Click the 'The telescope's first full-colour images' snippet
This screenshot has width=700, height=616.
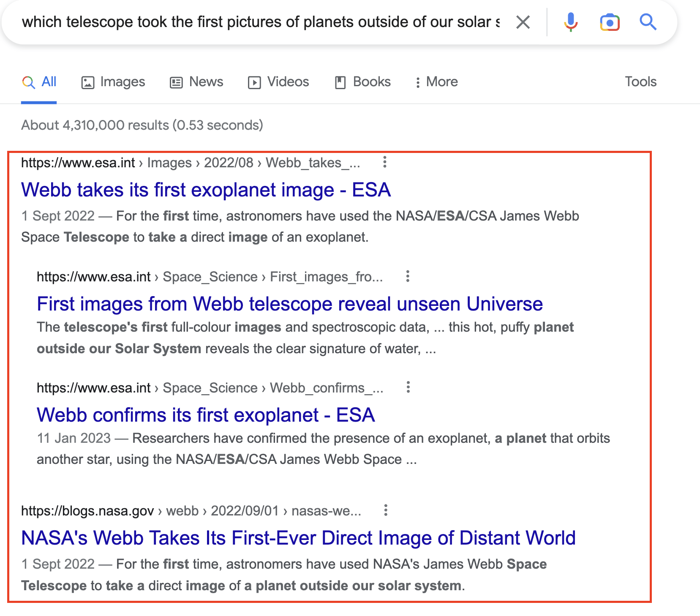[x=305, y=338]
